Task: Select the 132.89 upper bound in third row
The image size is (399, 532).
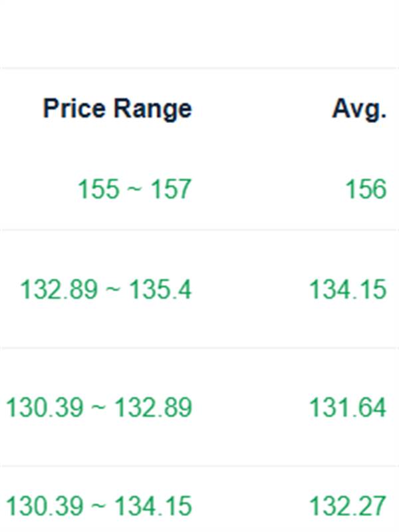Action: pyautogui.click(x=154, y=407)
